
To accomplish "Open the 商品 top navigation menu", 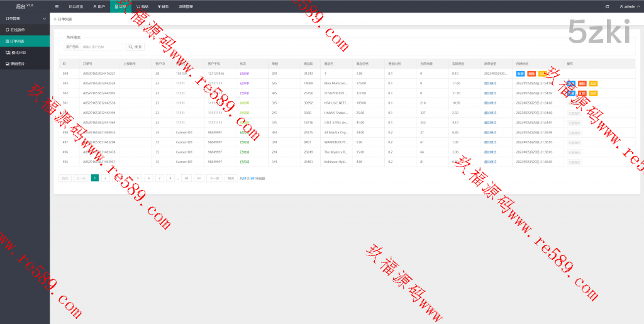I will pos(142,6).
